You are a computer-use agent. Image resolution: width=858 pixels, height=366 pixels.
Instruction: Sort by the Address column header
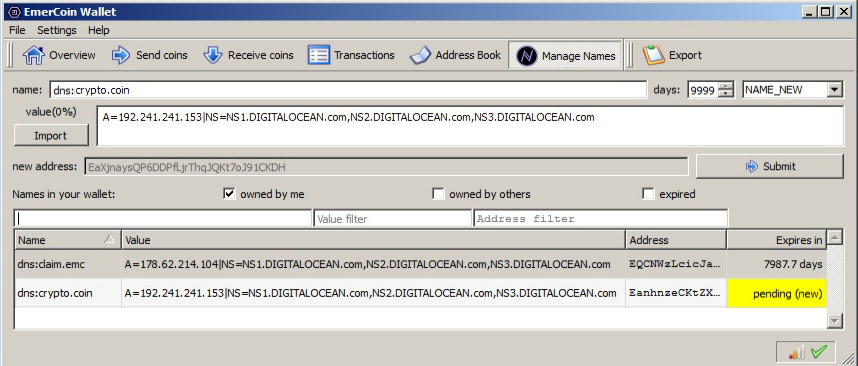[676, 240]
